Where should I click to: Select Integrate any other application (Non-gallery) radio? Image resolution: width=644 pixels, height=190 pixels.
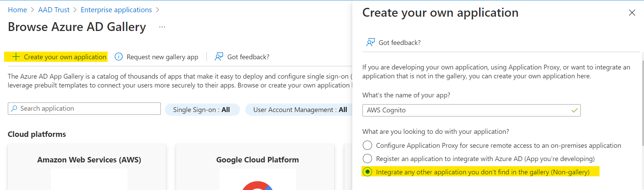pos(367,172)
